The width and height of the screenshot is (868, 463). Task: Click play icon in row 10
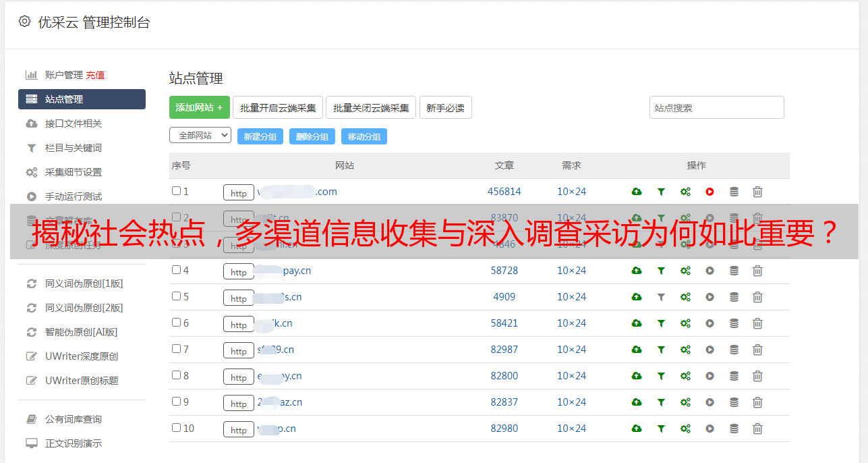pyautogui.click(x=710, y=429)
